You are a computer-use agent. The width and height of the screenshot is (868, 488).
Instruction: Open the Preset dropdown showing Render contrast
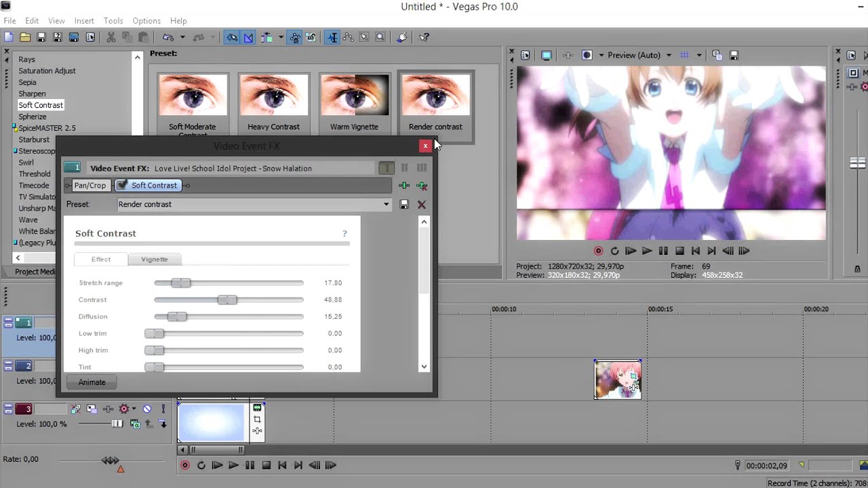(x=254, y=204)
